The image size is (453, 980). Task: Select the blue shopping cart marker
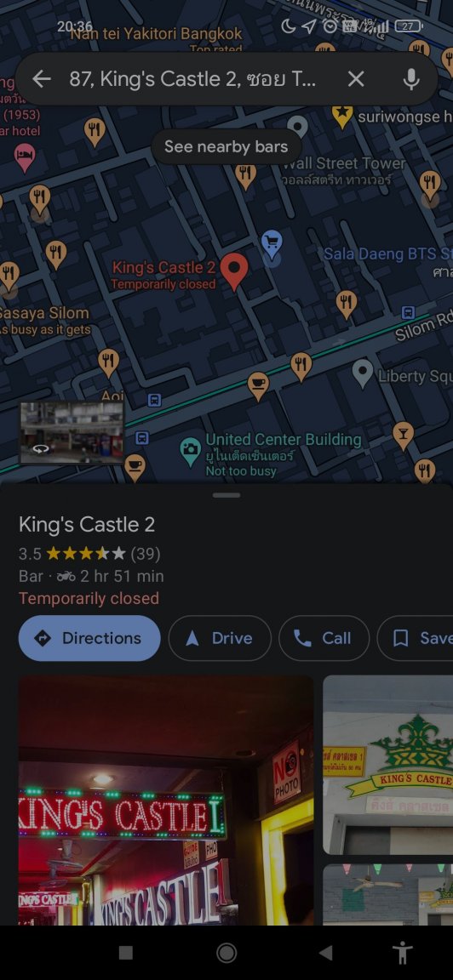(272, 244)
